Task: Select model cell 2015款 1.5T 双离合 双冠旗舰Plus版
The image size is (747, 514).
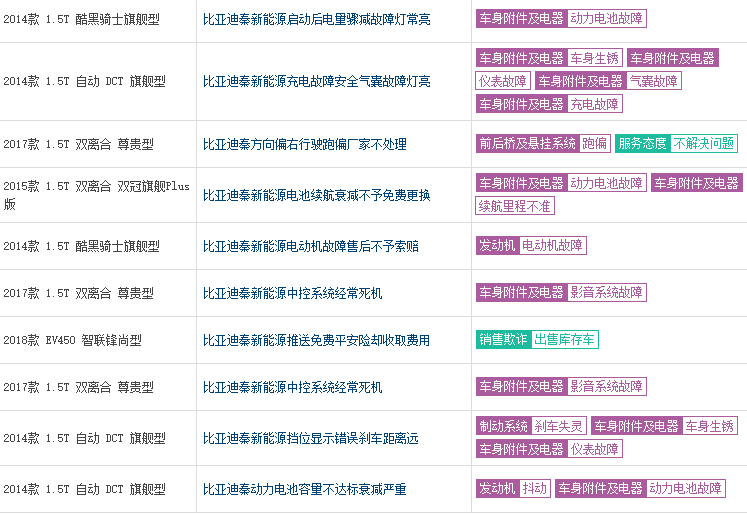Action: (97, 195)
